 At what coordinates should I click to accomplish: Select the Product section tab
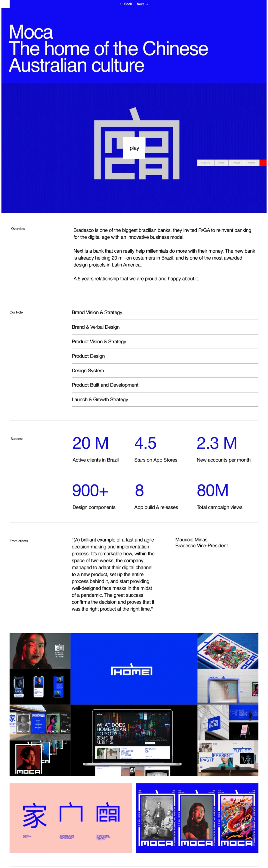point(236,163)
